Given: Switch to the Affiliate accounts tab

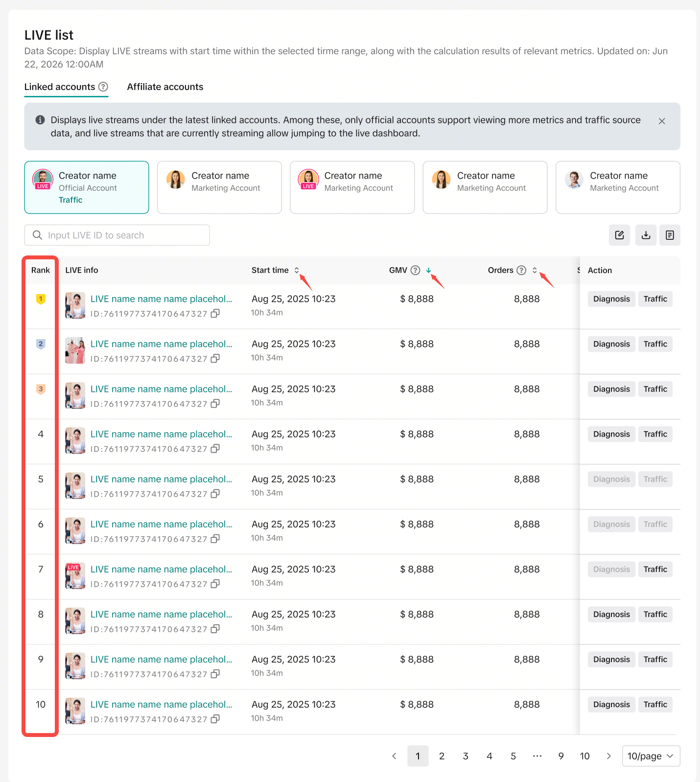Looking at the screenshot, I should pos(165,87).
